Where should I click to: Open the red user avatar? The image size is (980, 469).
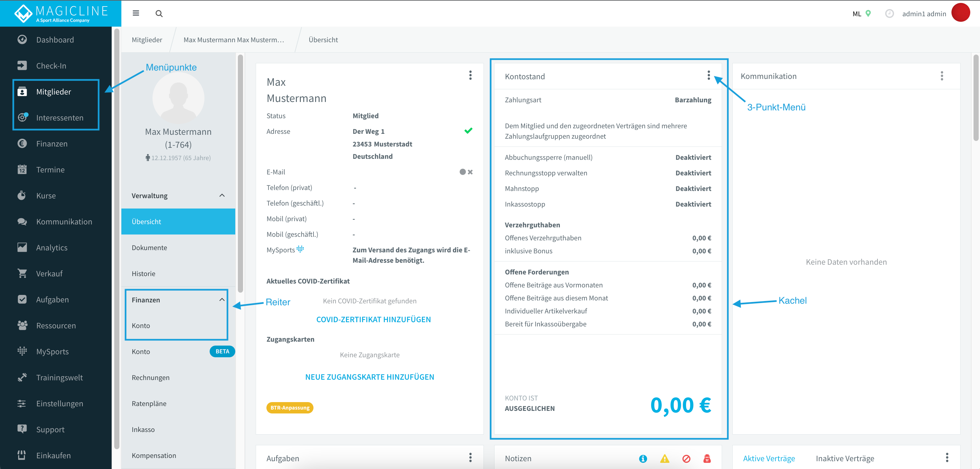click(960, 13)
